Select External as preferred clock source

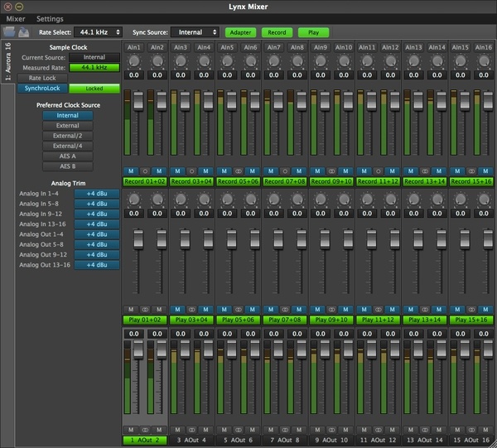(68, 126)
